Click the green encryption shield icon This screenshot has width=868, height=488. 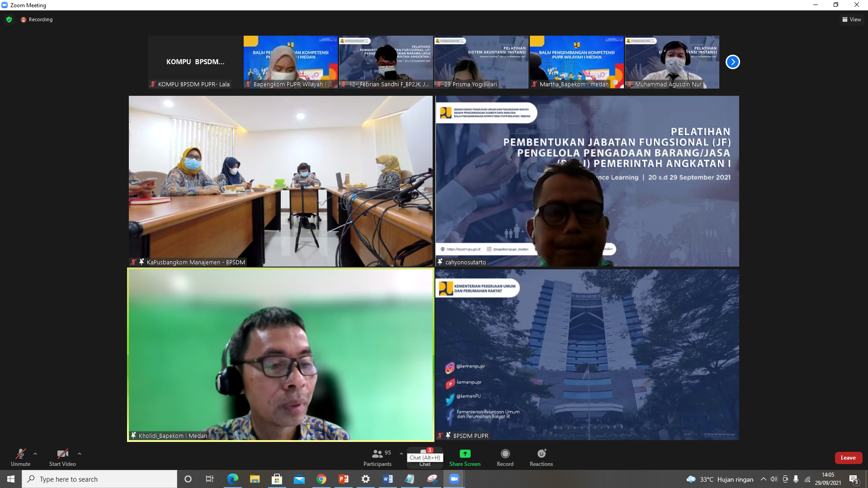pyautogui.click(x=9, y=19)
